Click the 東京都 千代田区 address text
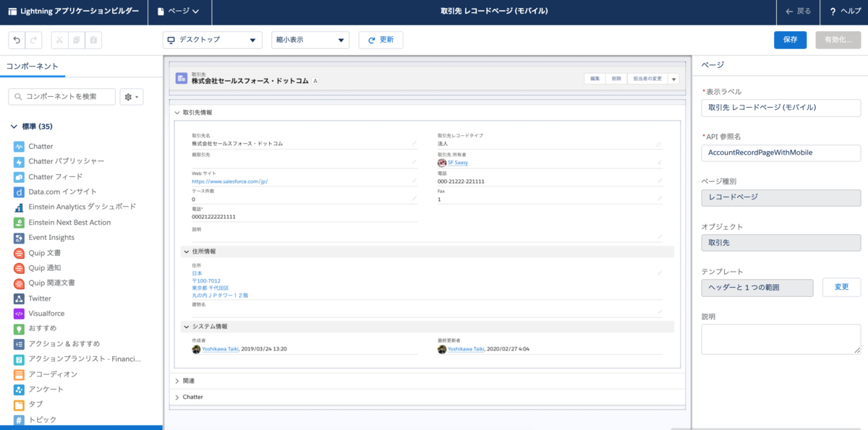 210,288
